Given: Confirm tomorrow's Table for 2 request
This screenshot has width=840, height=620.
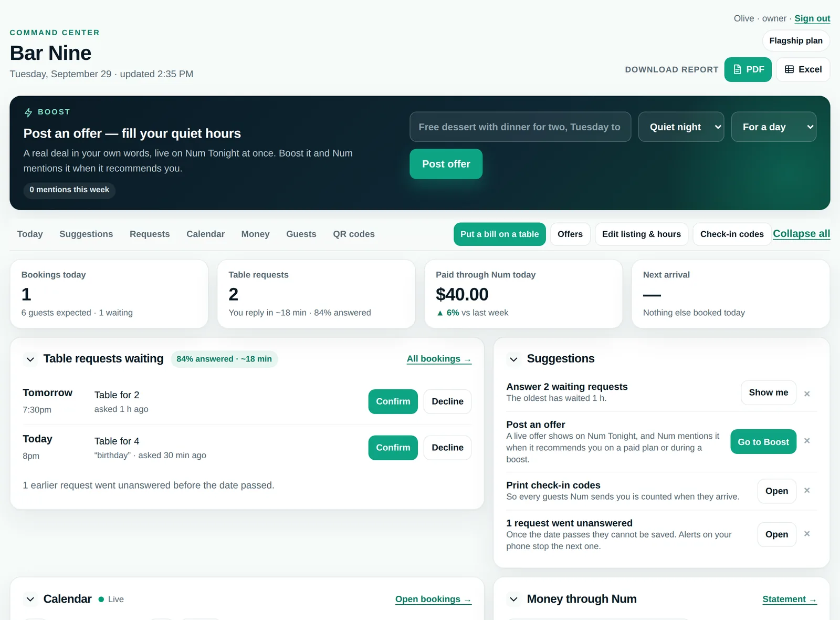Looking at the screenshot, I should coord(393,401).
